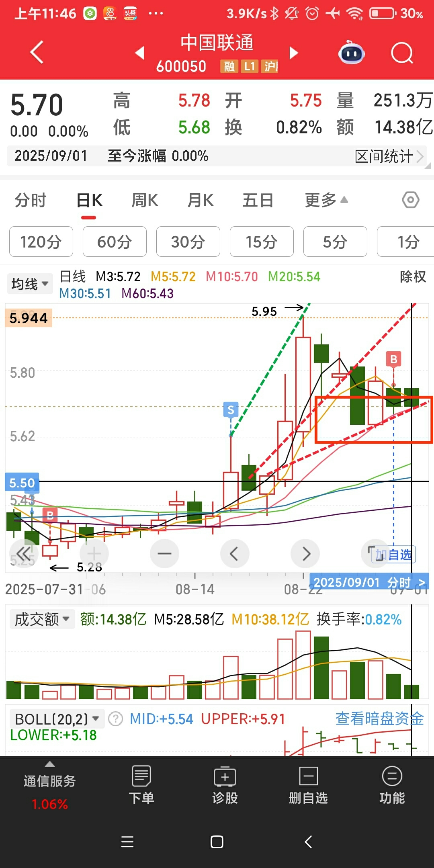The height and width of the screenshot is (868, 434).
Task: Switch to previous stock with left triangle
Action: (x=139, y=53)
